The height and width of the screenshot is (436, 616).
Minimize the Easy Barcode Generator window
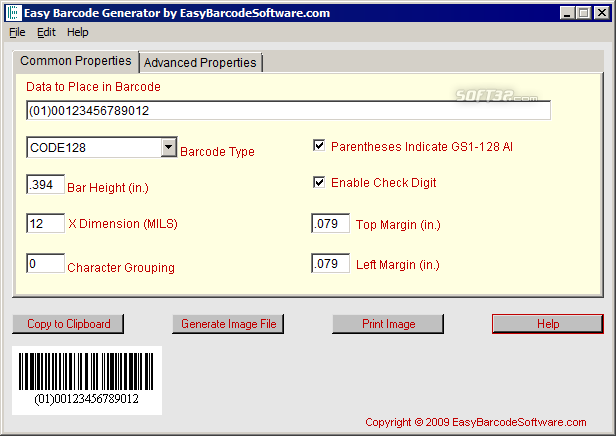(x=567, y=13)
